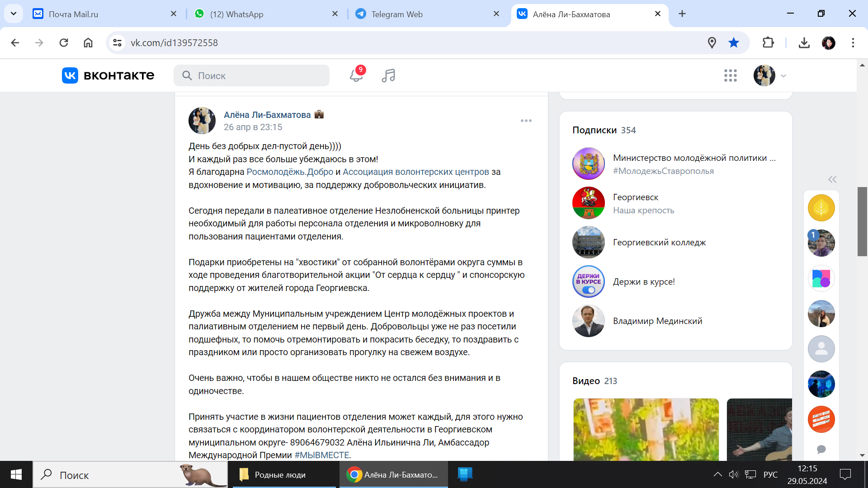
Task: Switch to Telegram Web tab
Action: pos(396,14)
